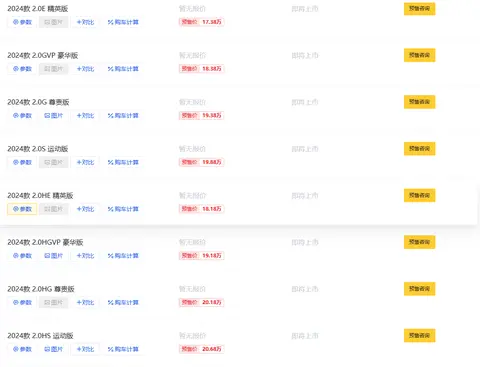Add 2.0HG 尊贵版 to 对比
This screenshot has height=367, width=480.
coord(85,302)
